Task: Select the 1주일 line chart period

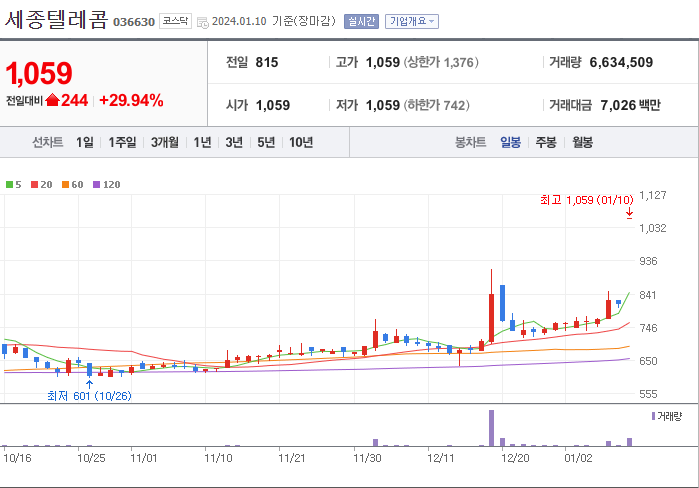Action: pyautogui.click(x=123, y=143)
